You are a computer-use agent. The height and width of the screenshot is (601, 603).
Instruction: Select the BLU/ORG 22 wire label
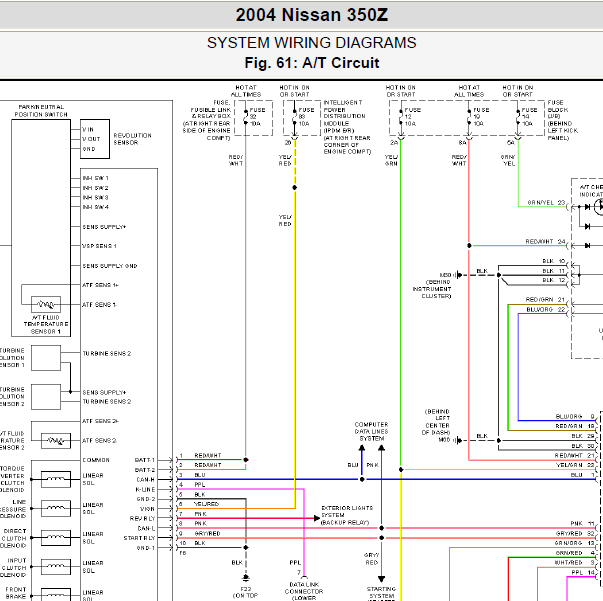pos(546,310)
